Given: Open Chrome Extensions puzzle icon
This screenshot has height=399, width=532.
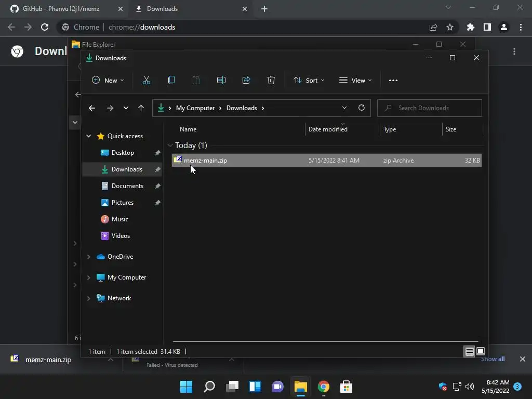Looking at the screenshot, I should tap(471, 27).
